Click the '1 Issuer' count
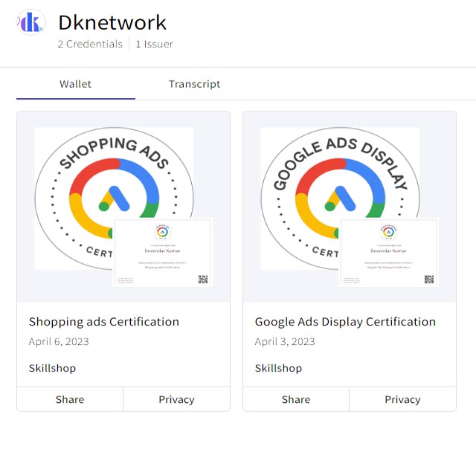 pos(154,45)
